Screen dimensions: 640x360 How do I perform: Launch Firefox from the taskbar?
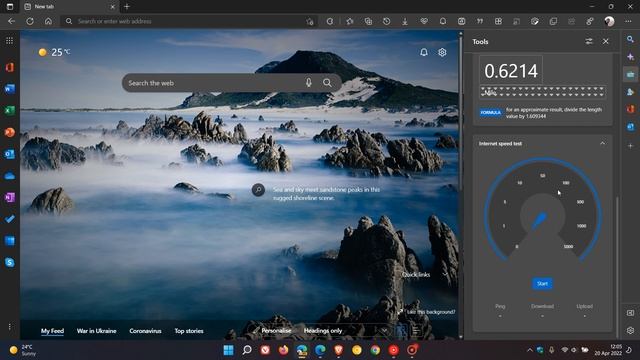283,350
